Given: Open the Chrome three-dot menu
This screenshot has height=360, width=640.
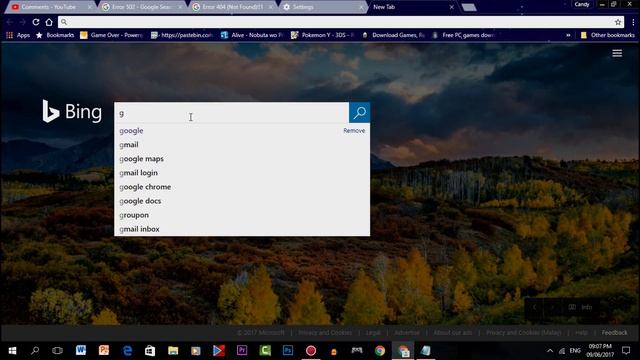Looking at the screenshot, I should point(633,22).
